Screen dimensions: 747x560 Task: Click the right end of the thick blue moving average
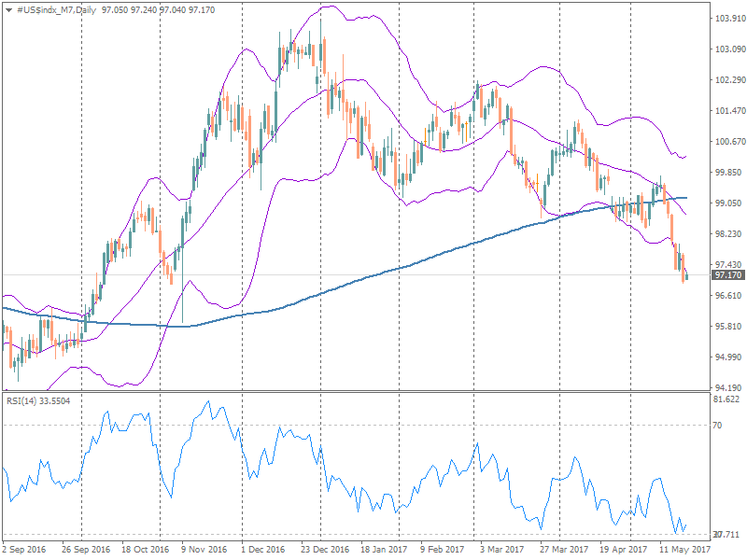(x=687, y=197)
